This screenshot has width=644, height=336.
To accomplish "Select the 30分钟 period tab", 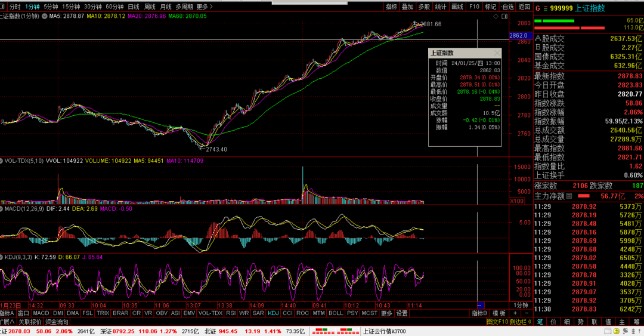I will (93, 7).
